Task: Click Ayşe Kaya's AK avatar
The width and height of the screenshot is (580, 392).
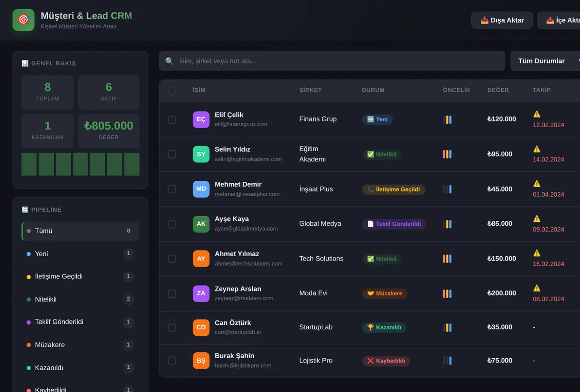Action: coord(201,224)
